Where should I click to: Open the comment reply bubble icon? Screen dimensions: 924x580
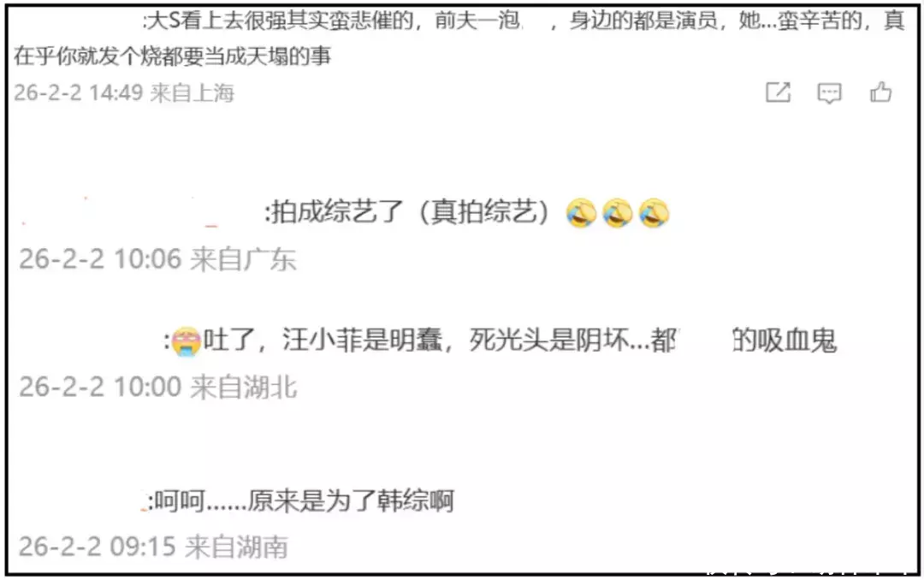[829, 93]
